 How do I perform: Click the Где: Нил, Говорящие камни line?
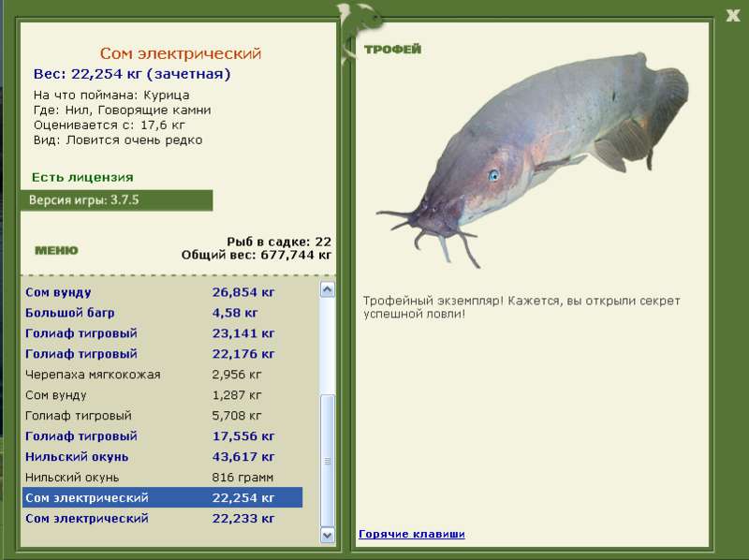click(x=123, y=111)
